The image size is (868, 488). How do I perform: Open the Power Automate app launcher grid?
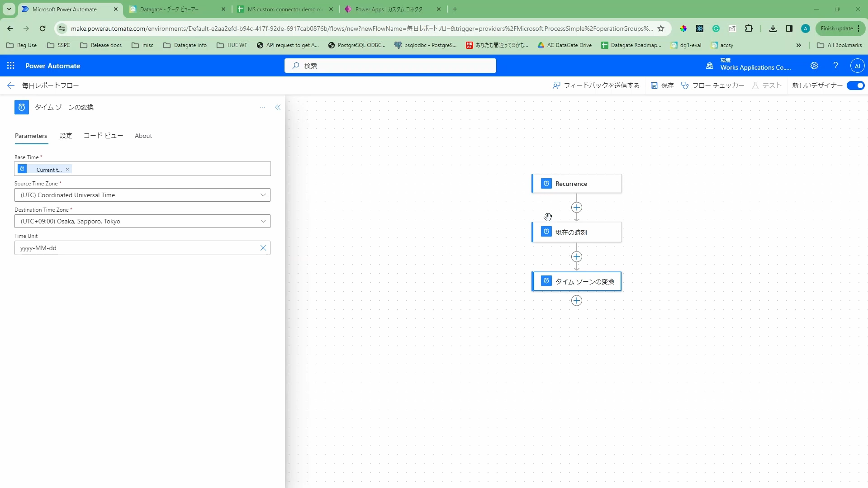click(11, 66)
